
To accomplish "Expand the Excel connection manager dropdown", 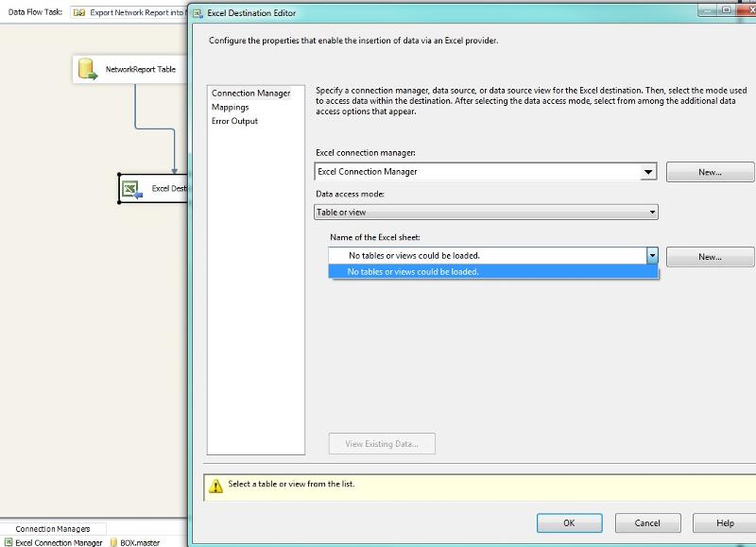I will (x=648, y=172).
